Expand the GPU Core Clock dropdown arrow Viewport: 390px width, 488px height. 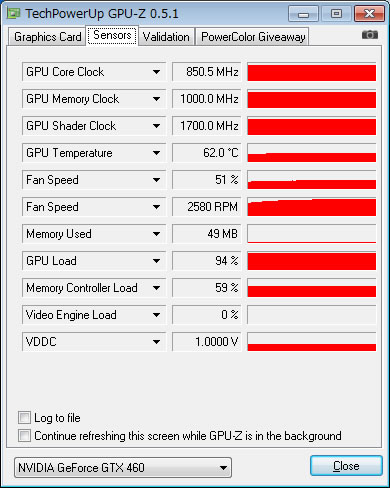click(x=156, y=72)
